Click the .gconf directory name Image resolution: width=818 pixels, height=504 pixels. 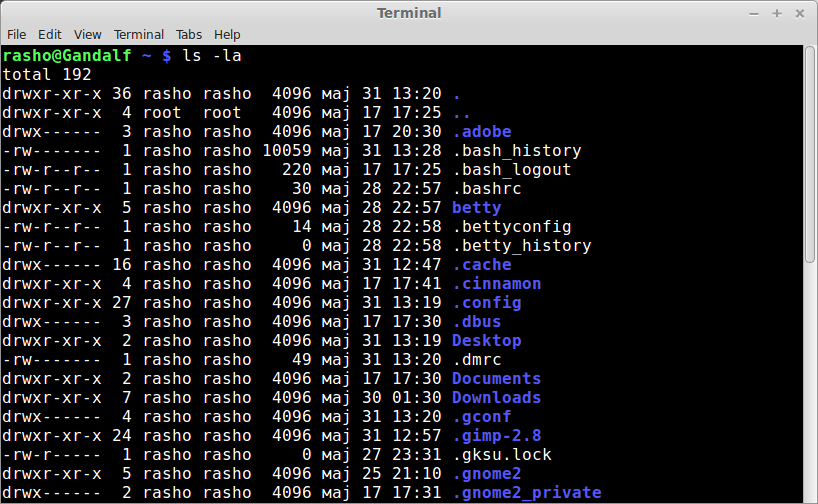point(482,417)
